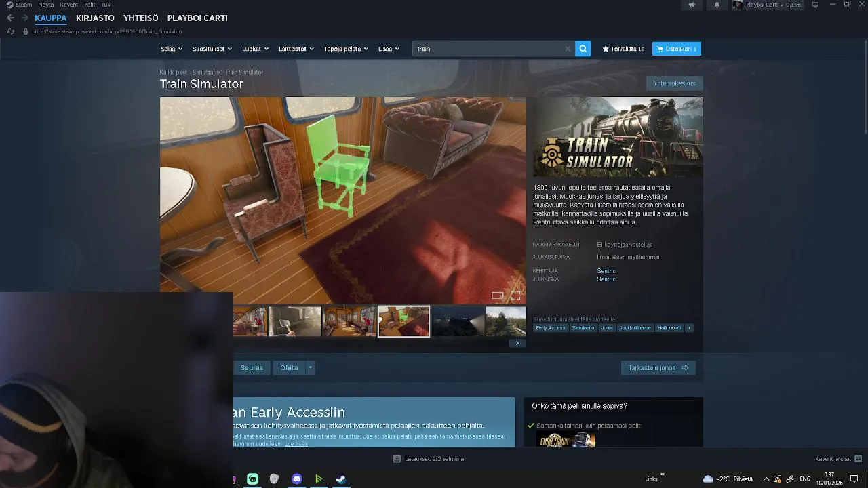Select the Hallinnointi tag

(x=669, y=328)
